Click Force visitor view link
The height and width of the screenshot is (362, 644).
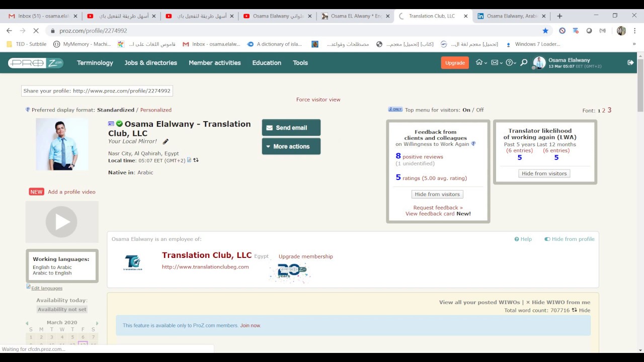[318, 100]
